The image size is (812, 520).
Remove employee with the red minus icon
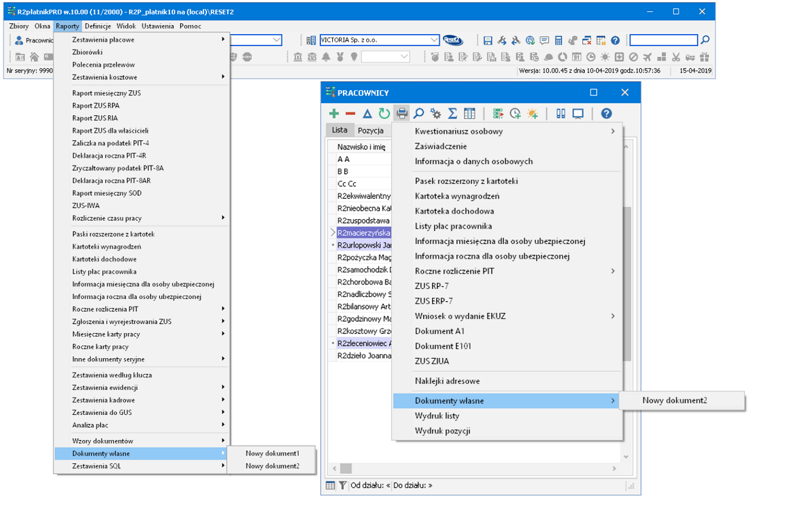[350, 113]
